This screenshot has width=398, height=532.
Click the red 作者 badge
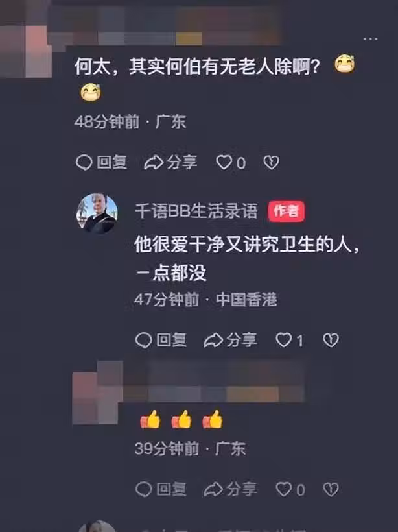[286, 211]
